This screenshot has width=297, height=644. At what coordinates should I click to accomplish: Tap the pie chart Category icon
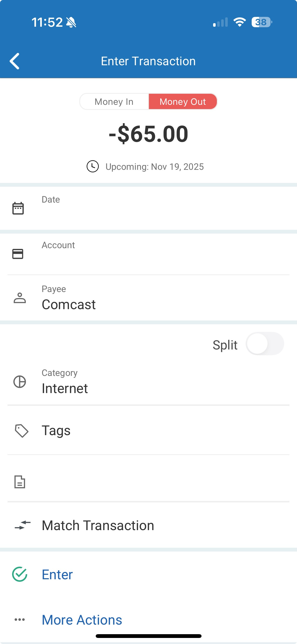[x=20, y=381]
